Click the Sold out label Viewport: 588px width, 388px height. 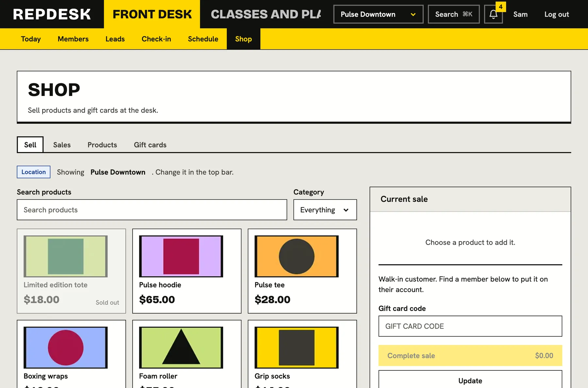tap(107, 303)
